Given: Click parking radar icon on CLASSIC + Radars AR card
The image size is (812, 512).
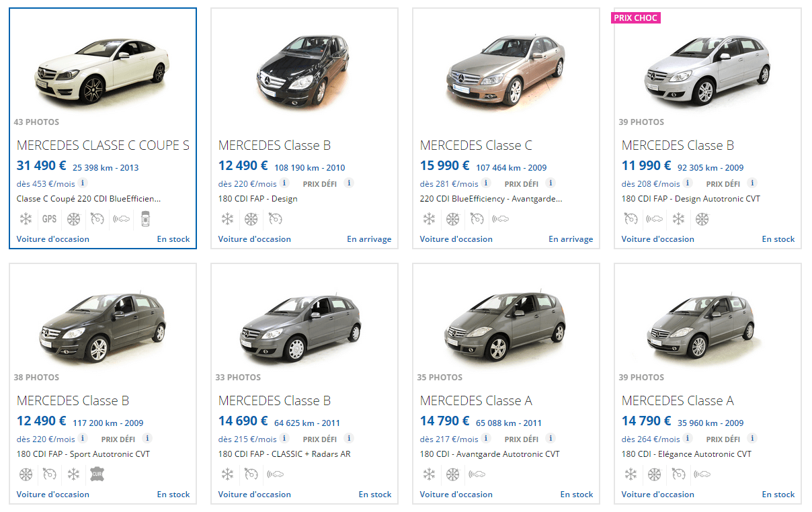Looking at the screenshot, I should click(x=275, y=474).
